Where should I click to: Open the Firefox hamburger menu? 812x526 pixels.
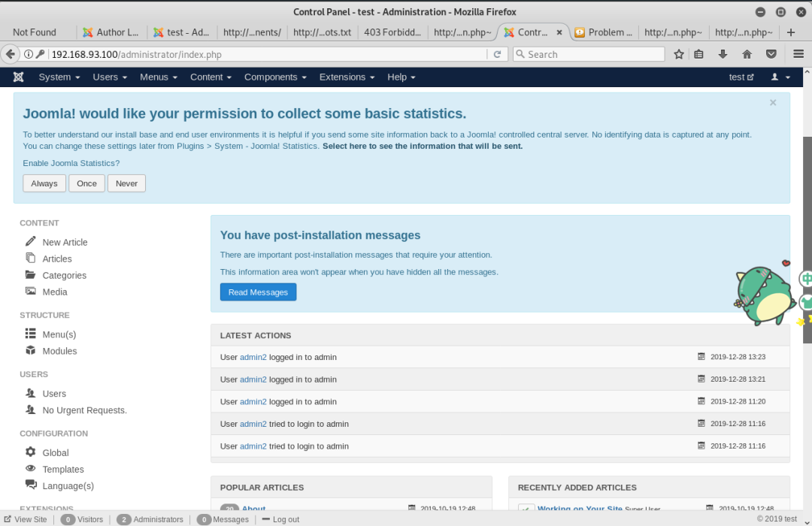tap(798, 54)
